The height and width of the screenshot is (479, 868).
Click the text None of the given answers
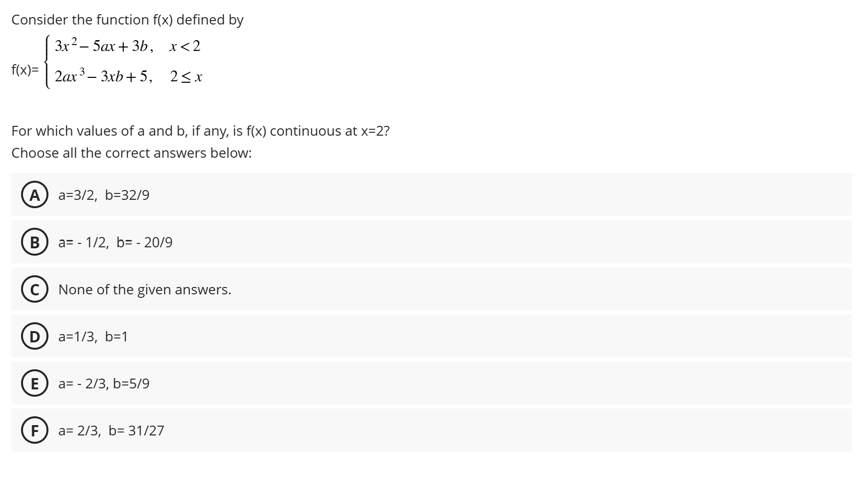144,289
